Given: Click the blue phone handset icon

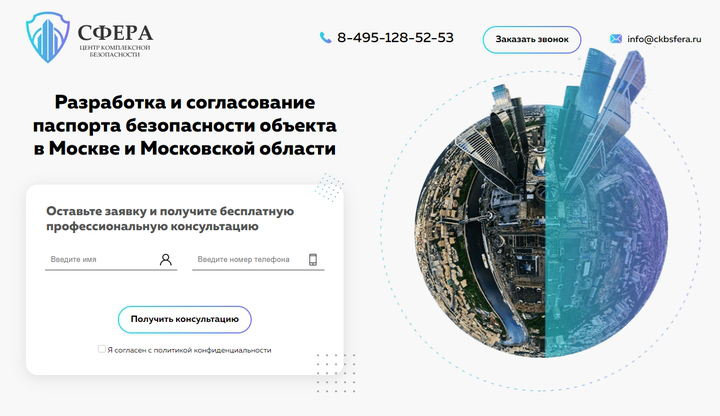Looking at the screenshot, I should [325, 38].
